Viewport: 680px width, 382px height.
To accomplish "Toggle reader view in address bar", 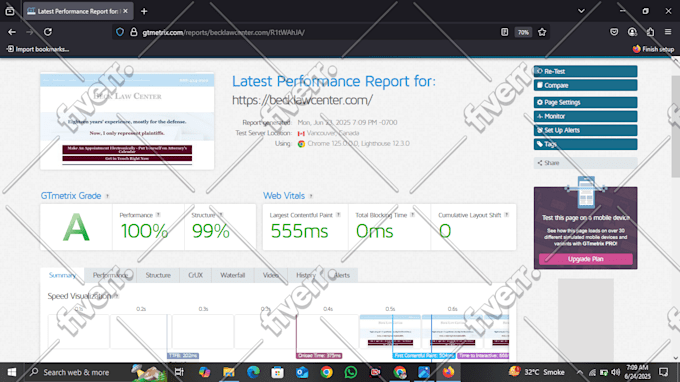I will 504,32.
